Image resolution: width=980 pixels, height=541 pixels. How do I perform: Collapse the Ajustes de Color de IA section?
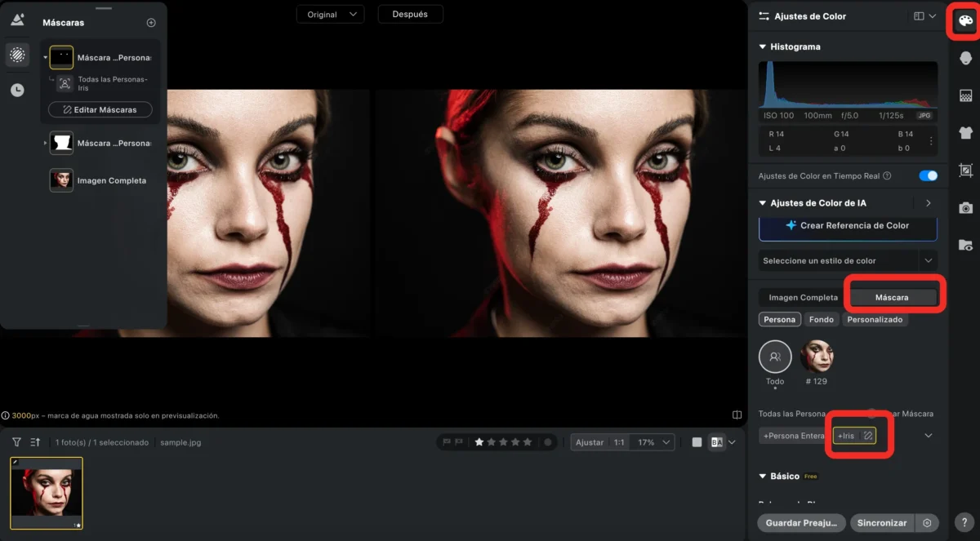click(763, 203)
